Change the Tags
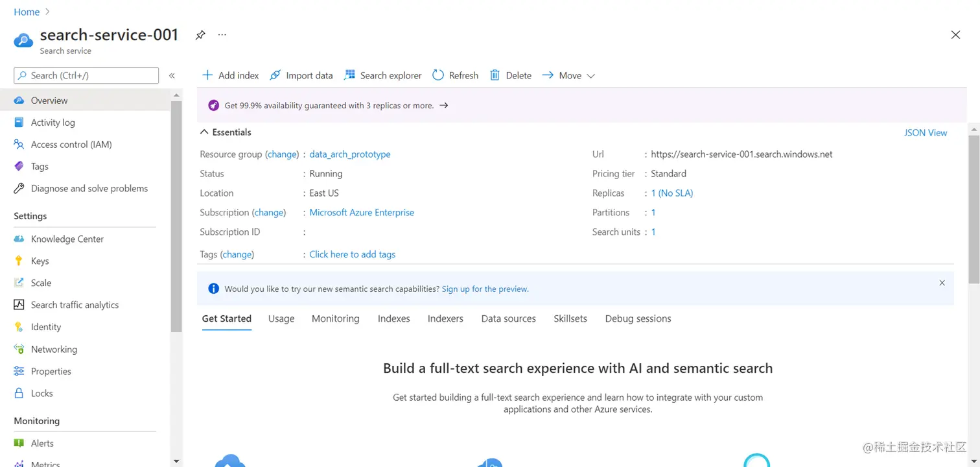This screenshot has width=980, height=467. 237,254
